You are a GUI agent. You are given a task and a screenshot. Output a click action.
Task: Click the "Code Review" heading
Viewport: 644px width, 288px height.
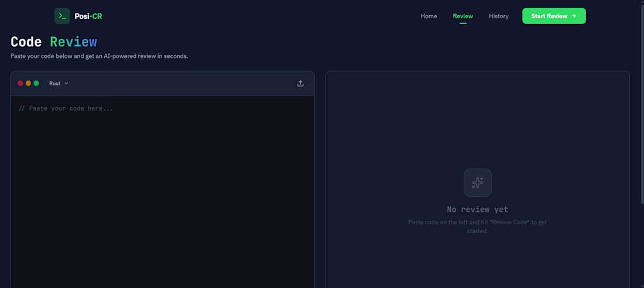click(x=54, y=42)
